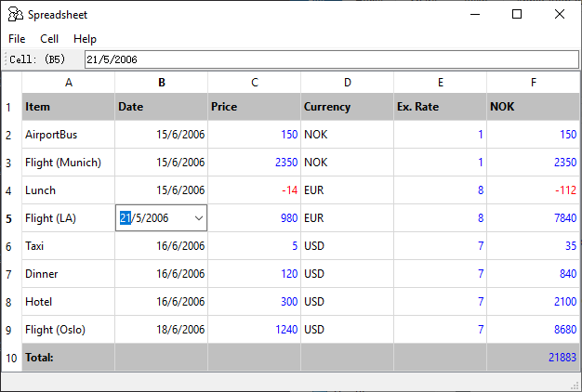
Task: Select price cell 2350
Action: (254, 163)
